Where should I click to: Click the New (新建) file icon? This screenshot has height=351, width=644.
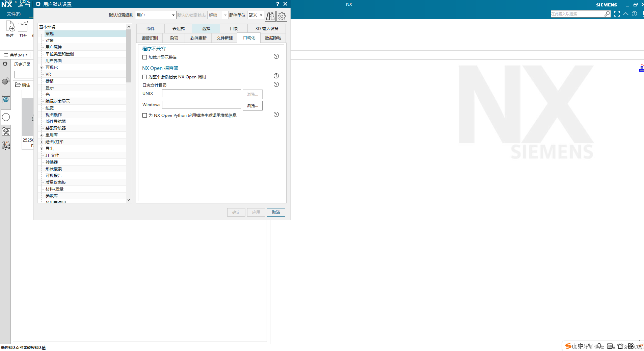[10, 26]
